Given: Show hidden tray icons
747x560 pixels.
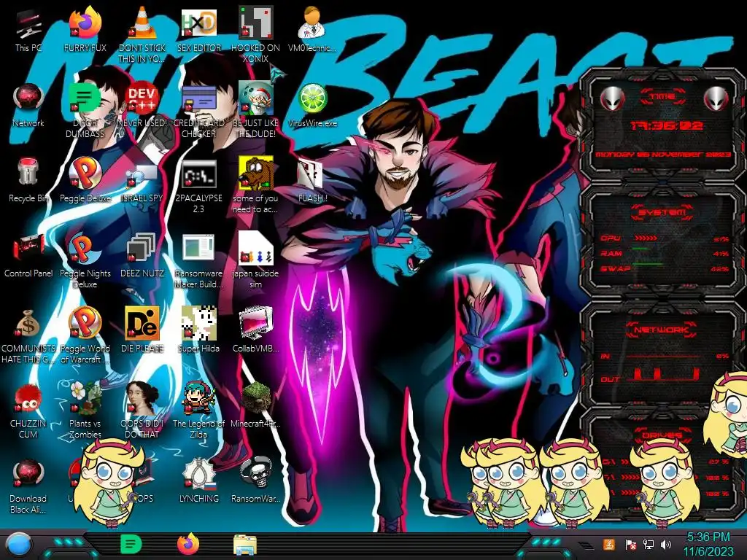Looking at the screenshot, I should point(585,545).
